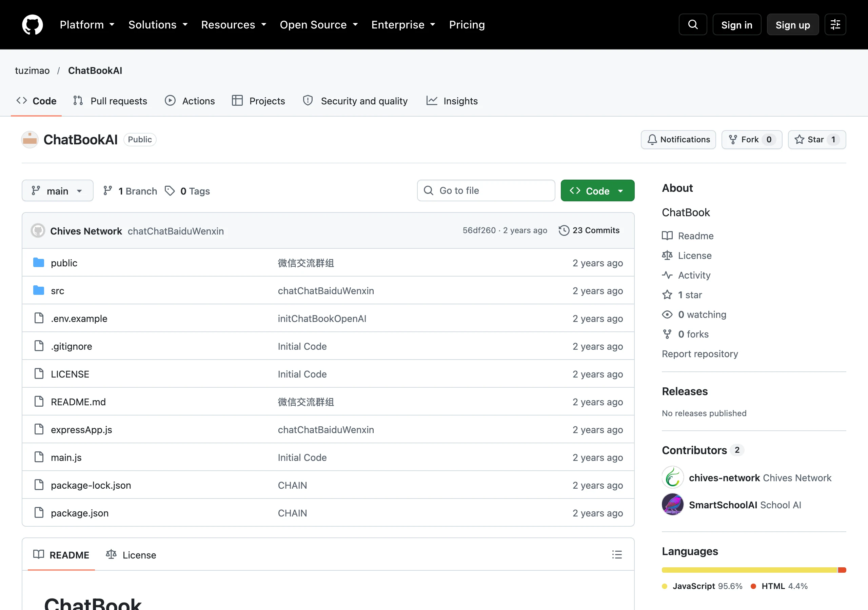Screen dimensions: 868x610
Task: Expand the Open Source menu
Action: click(319, 24)
